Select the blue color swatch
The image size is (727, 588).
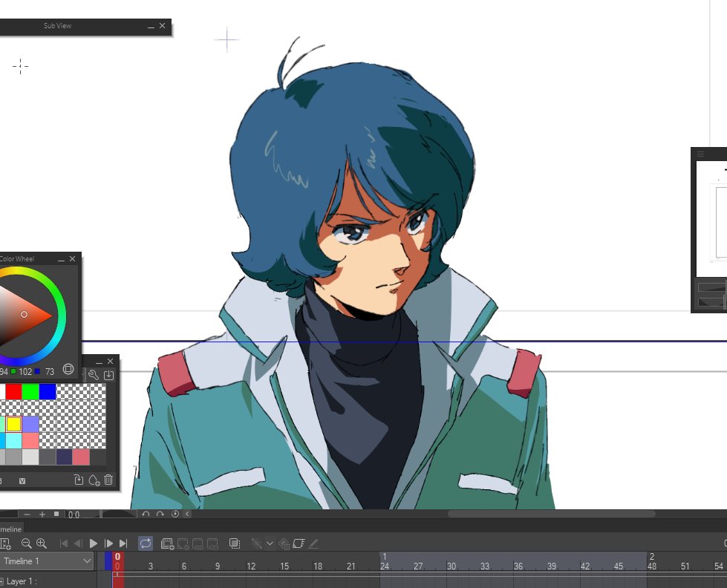[x=48, y=392]
